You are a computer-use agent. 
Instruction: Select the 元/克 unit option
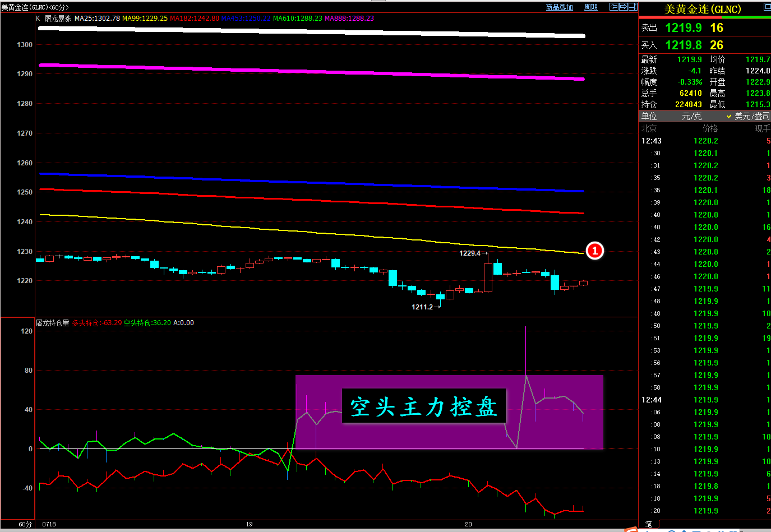(691, 116)
